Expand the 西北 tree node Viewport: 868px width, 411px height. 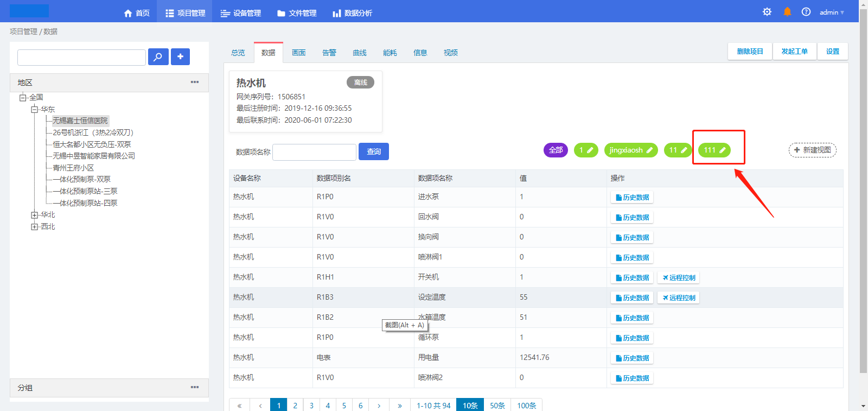(35, 227)
